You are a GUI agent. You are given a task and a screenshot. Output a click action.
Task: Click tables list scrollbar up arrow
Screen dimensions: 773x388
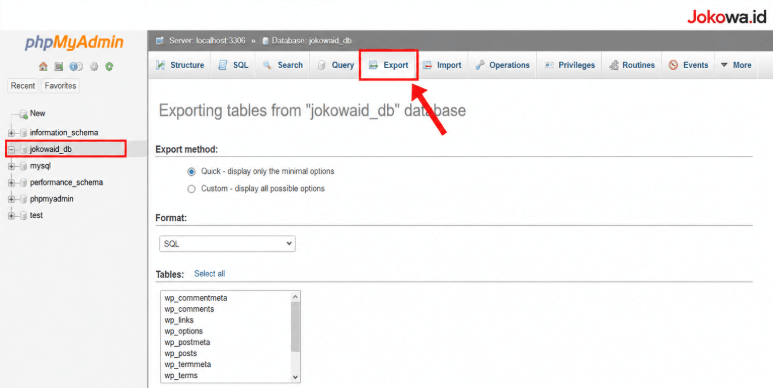coord(295,297)
